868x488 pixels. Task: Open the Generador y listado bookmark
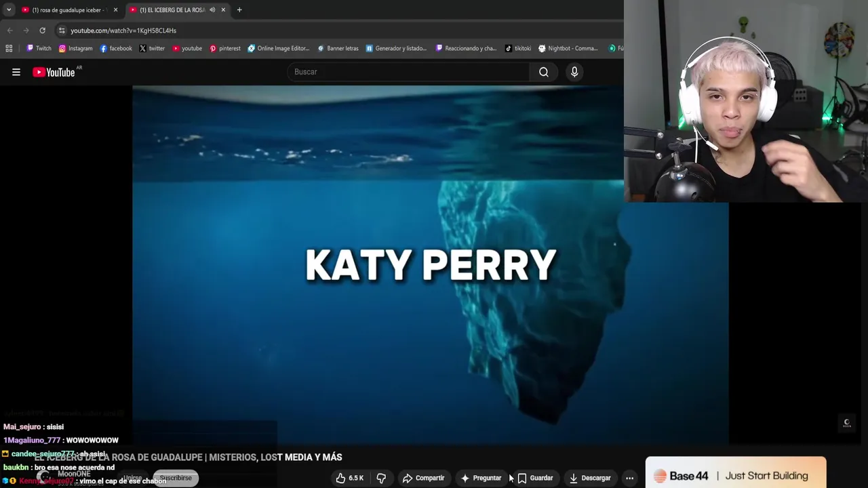[396, 48]
